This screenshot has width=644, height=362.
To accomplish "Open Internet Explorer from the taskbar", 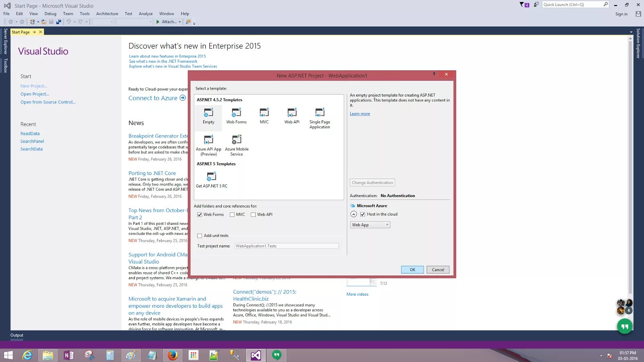I will point(27,355).
